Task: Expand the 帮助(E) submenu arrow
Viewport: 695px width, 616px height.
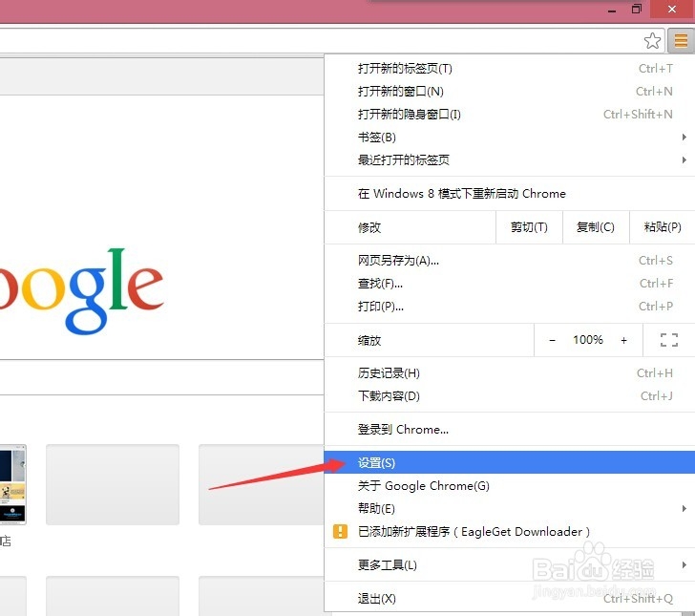Action: pos(684,508)
